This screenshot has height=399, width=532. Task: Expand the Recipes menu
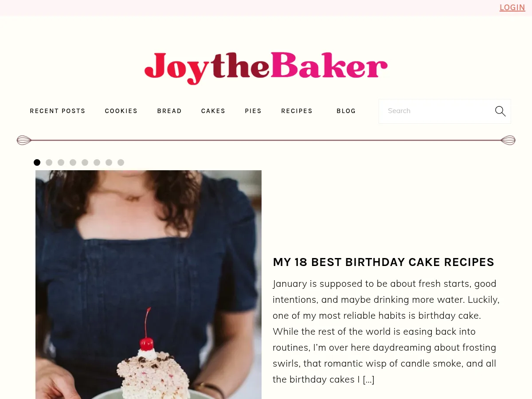tap(297, 111)
